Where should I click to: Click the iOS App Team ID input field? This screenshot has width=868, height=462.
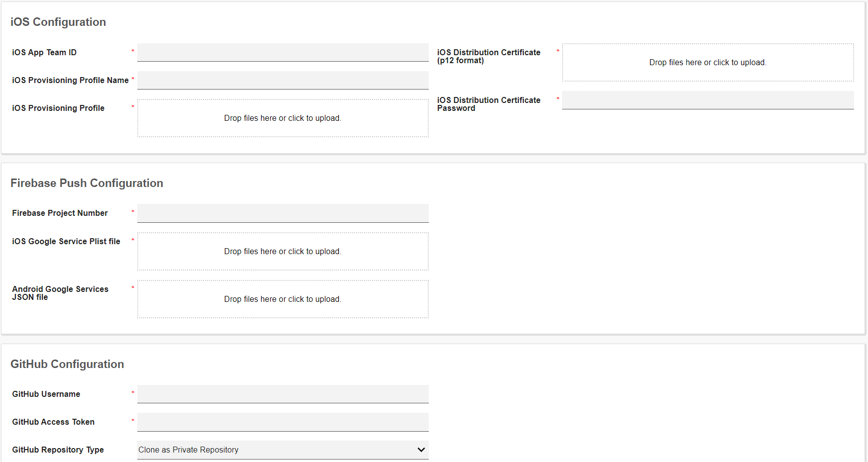click(283, 52)
